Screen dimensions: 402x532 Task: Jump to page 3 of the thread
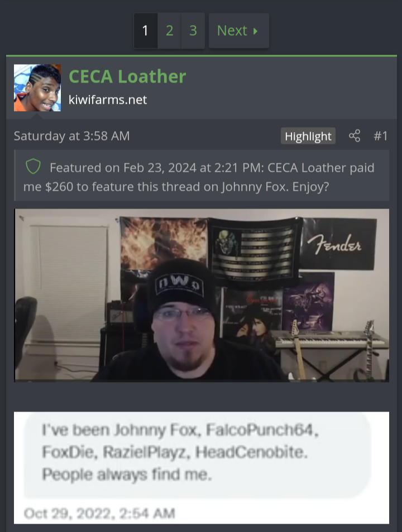tap(193, 31)
